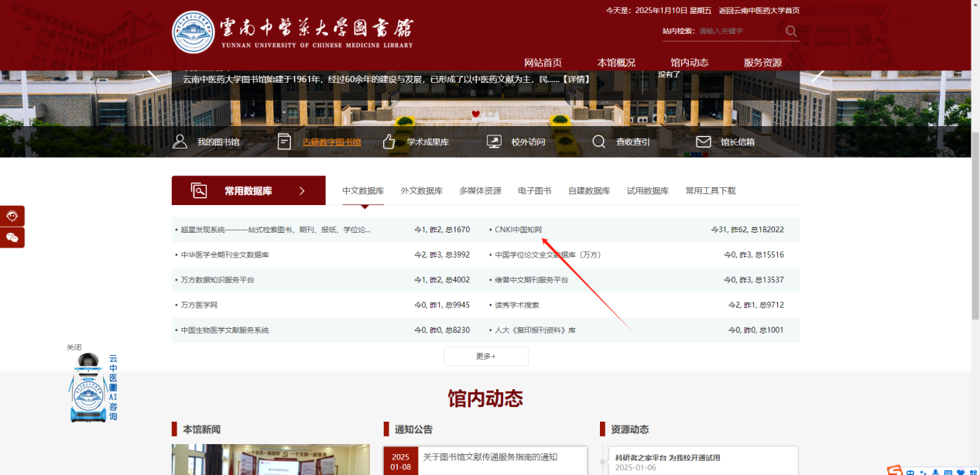Image resolution: width=980 pixels, height=475 pixels.
Task: Open the 服务资源 navigation menu
Action: 762,63
